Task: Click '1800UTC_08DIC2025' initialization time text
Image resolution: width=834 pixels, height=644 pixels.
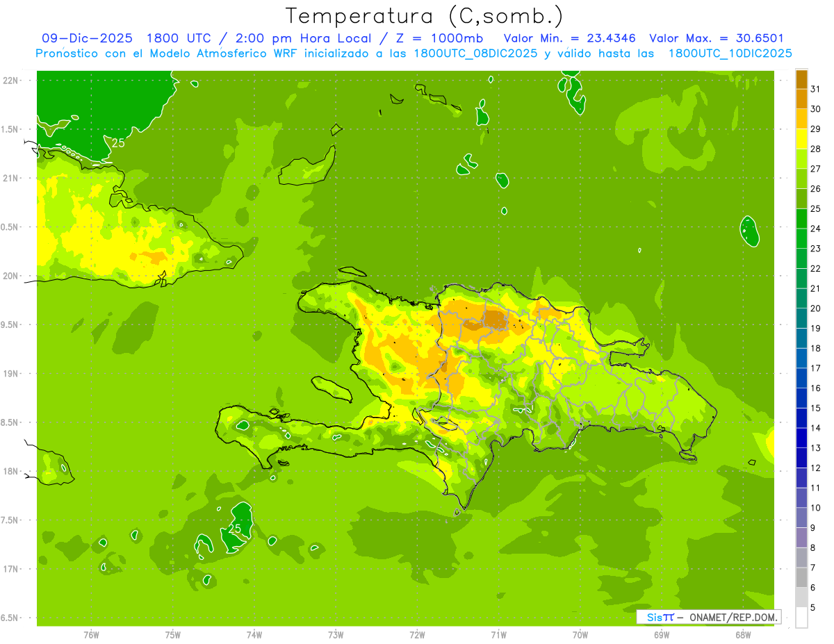Action: (x=475, y=53)
